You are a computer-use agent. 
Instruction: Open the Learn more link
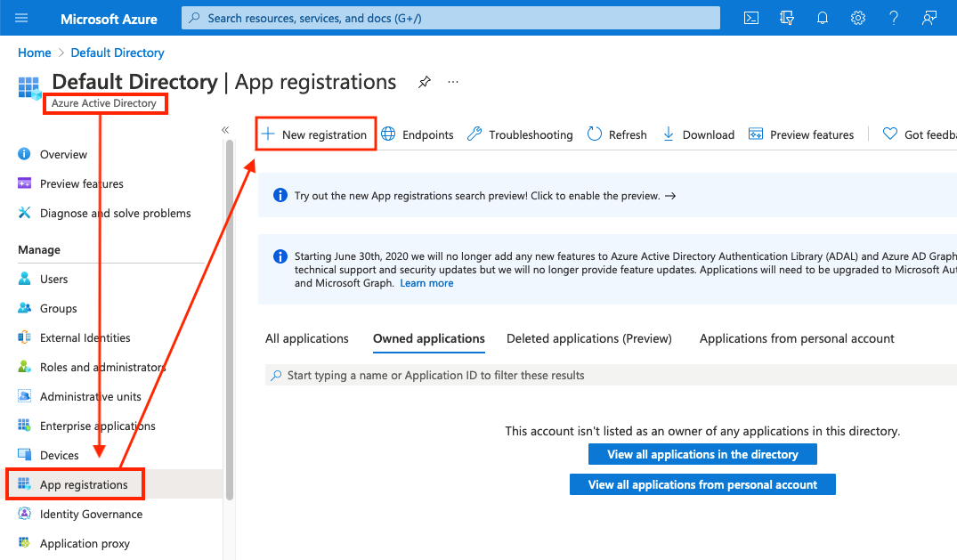pos(426,283)
